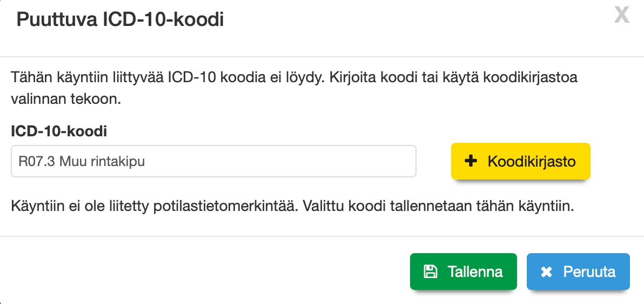Screen dimensions: 644x304
Task: Click the sentence starting 'Kirjoita koodi tai käytä'
Action: 448,77
